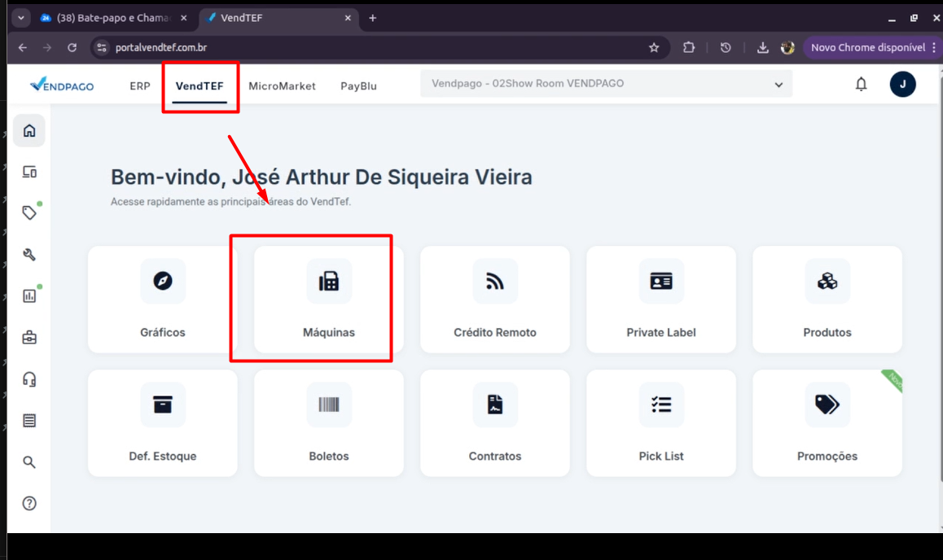Open the Def. Estoque card

[x=162, y=423]
